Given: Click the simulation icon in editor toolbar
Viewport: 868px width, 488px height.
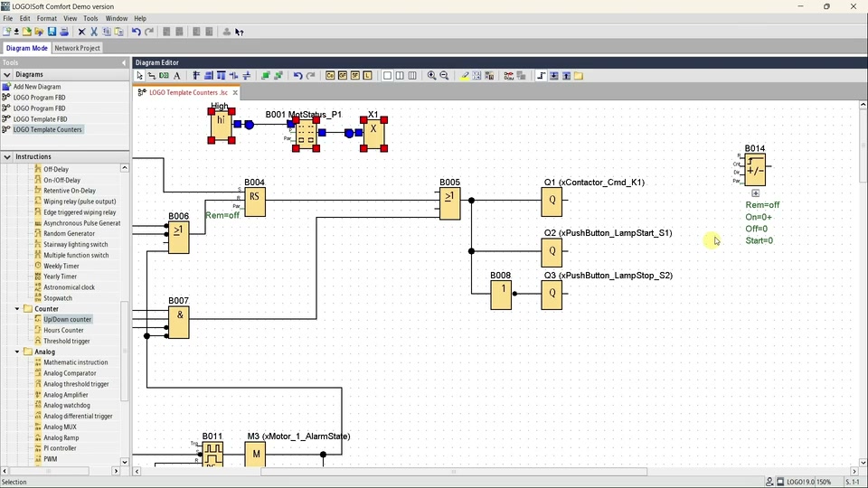Looking at the screenshot, I should [509, 76].
